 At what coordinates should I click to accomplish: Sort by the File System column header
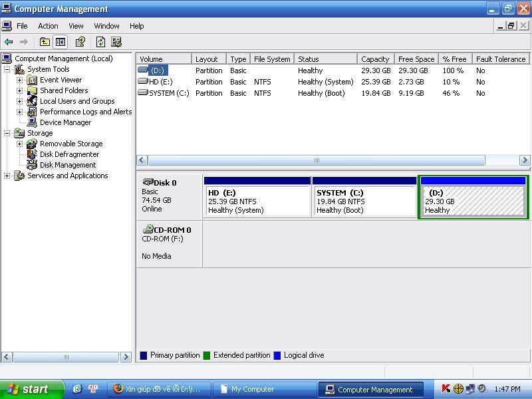[272, 59]
